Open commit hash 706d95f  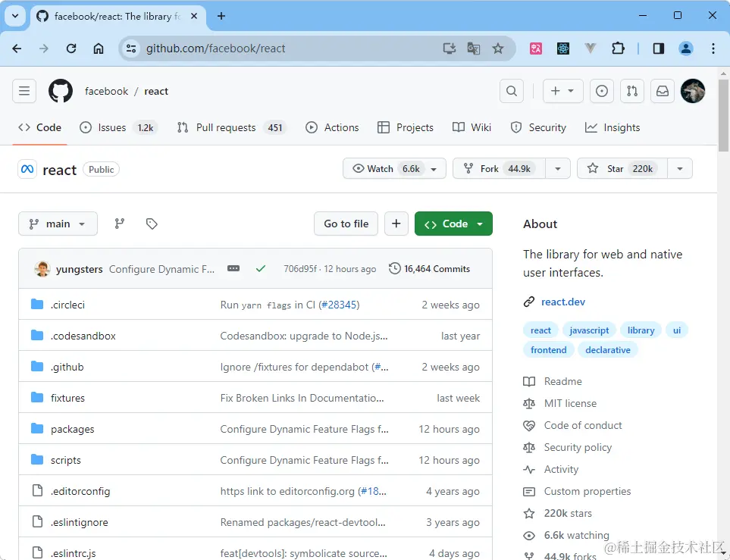[300, 268]
